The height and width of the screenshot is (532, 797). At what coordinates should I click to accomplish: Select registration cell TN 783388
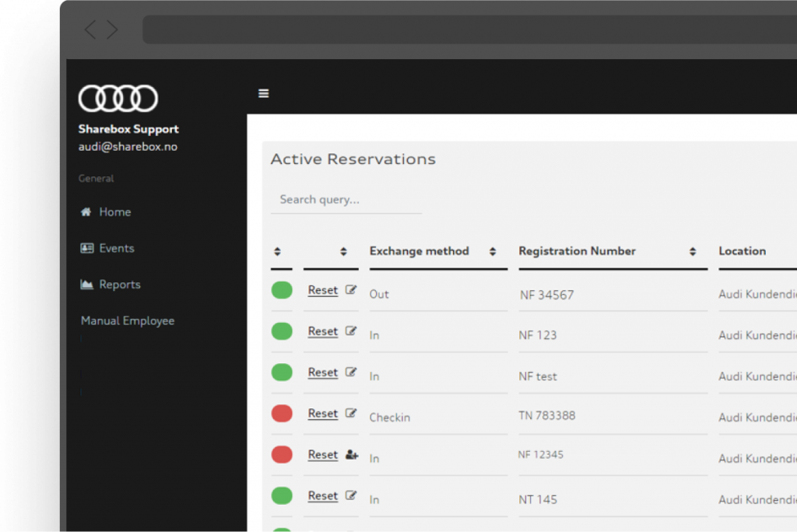547,415
